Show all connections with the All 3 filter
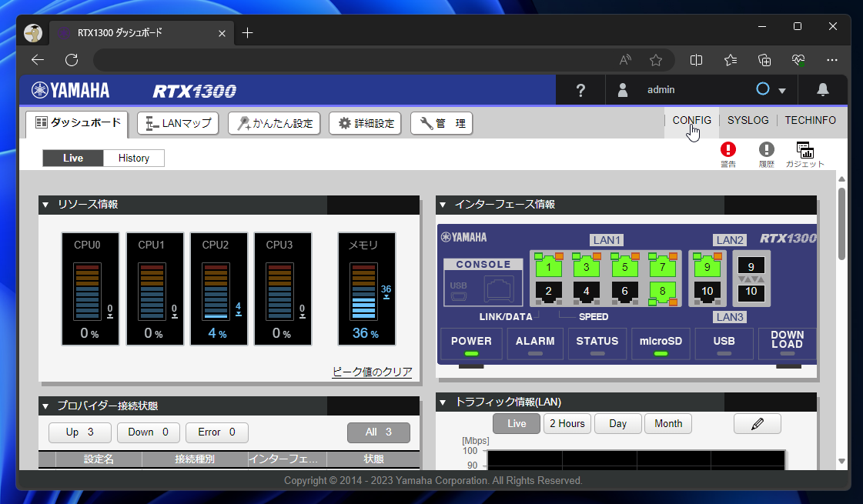This screenshot has width=863, height=504. [378, 432]
